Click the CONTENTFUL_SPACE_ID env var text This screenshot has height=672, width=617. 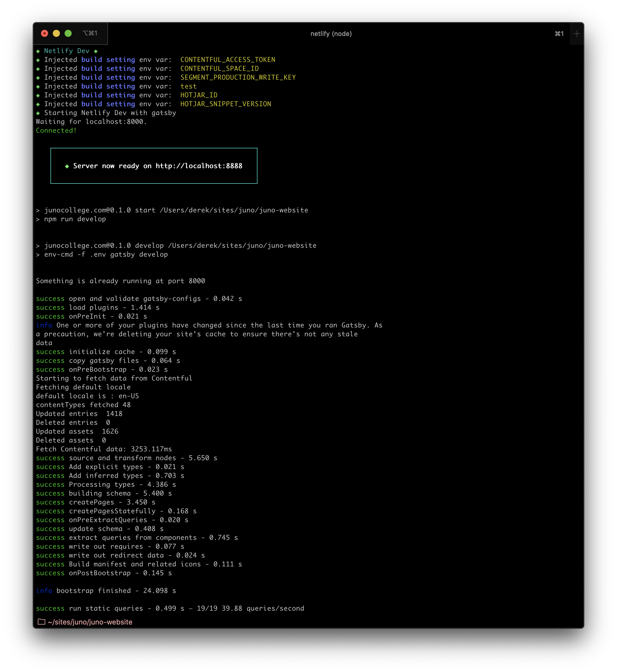point(219,68)
